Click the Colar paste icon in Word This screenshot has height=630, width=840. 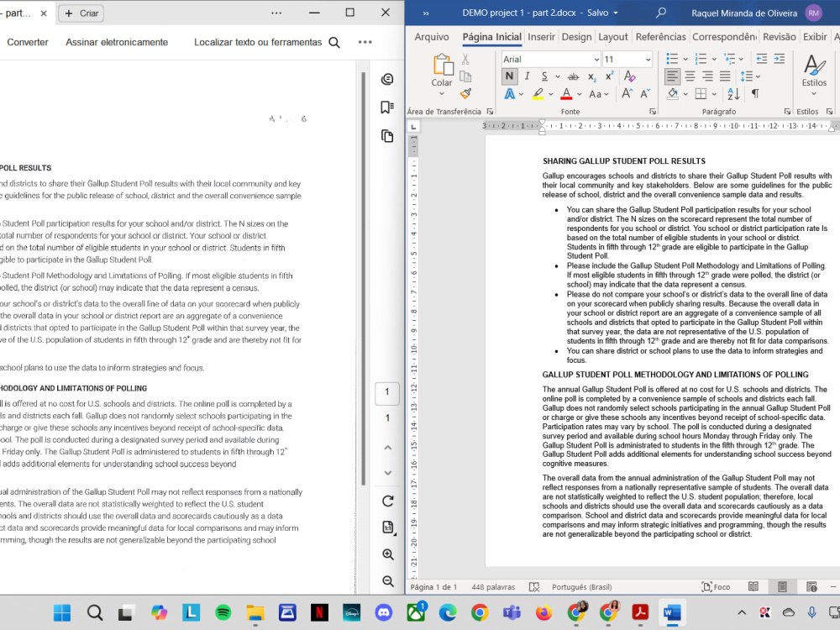tap(443, 65)
